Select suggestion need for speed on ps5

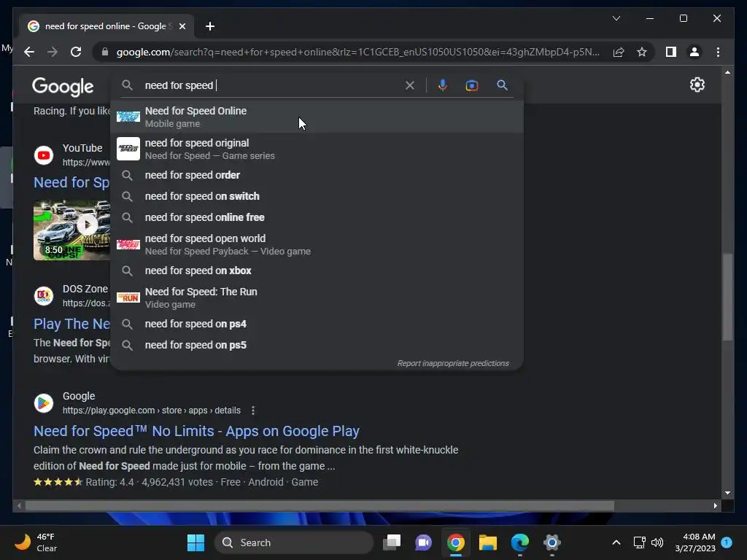tap(317, 345)
